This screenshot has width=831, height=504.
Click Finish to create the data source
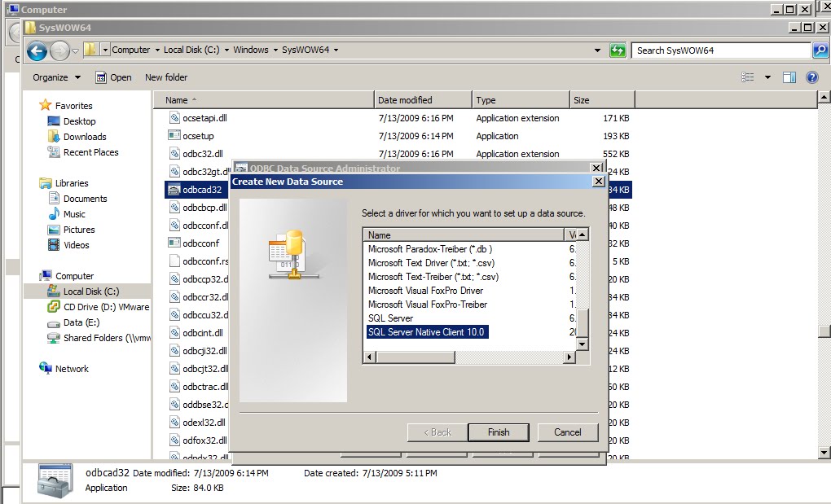(x=498, y=432)
